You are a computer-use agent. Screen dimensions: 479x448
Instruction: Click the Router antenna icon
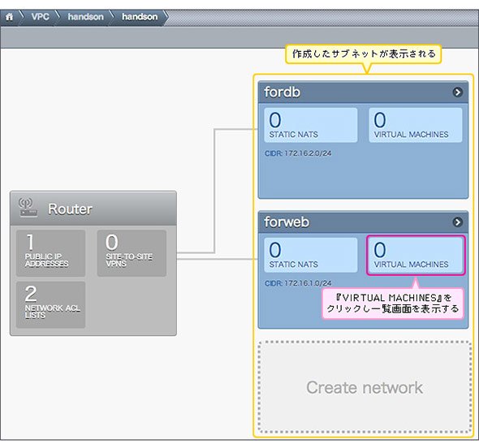(28, 208)
